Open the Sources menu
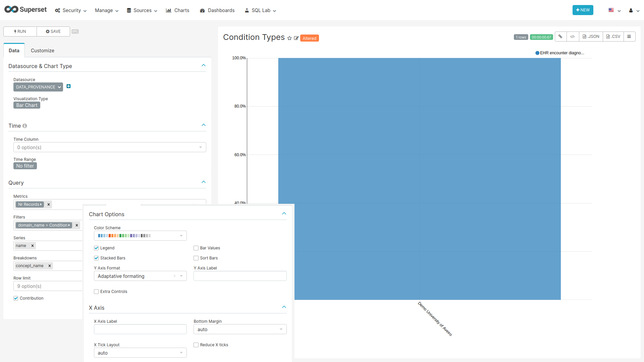Viewport: 644px width, 362px height. click(x=142, y=10)
